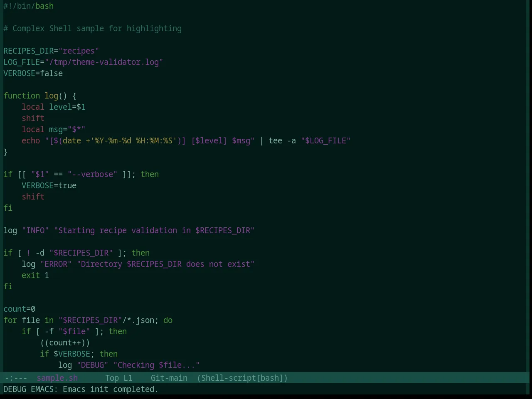
Task: Click 'local level=$1' line
Action: click(x=54, y=107)
